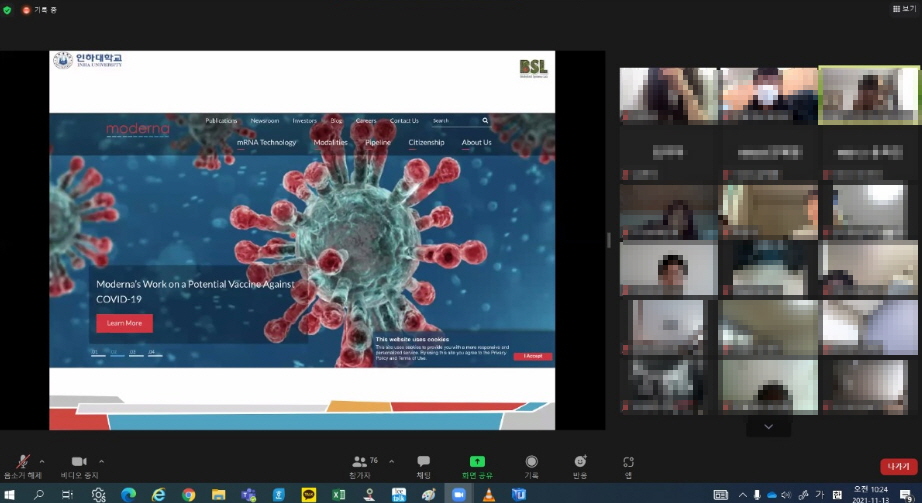
Task: Open the Zoom apps button
Action: [628, 467]
